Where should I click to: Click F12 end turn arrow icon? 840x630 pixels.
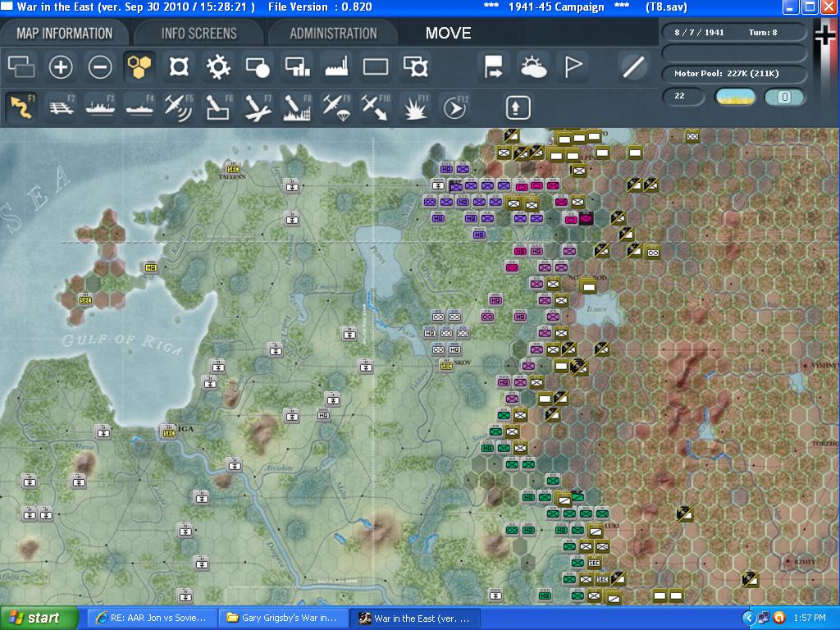coord(454,107)
